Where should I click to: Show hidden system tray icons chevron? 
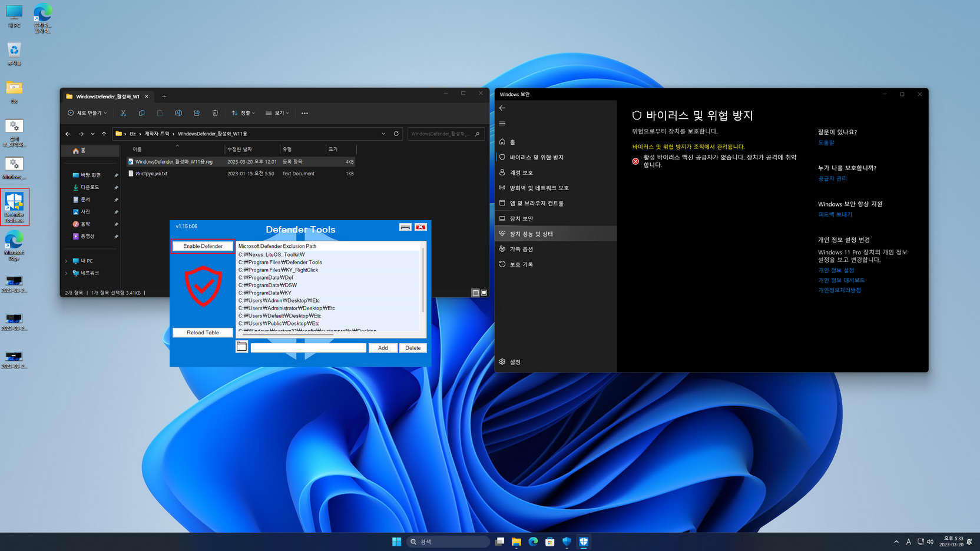[x=896, y=542]
